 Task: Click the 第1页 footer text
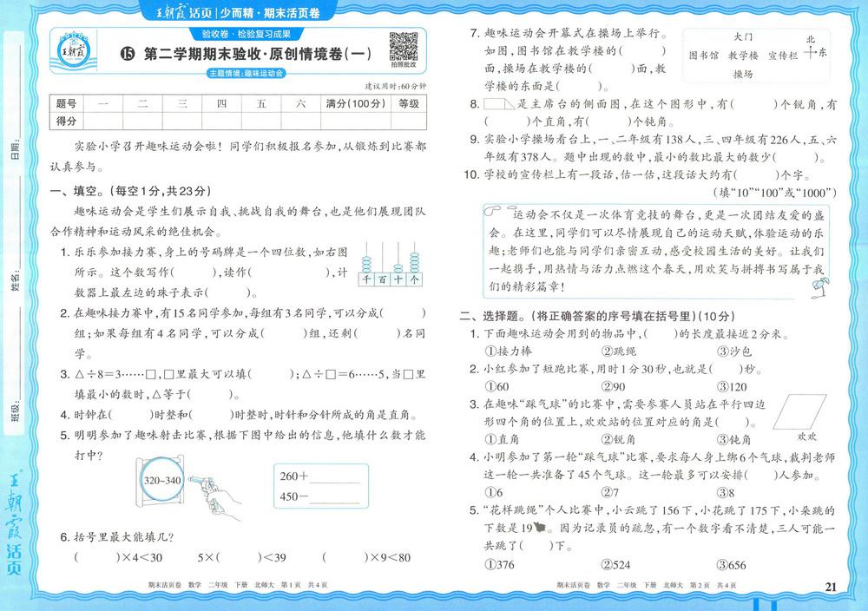[x=291, y=584]
